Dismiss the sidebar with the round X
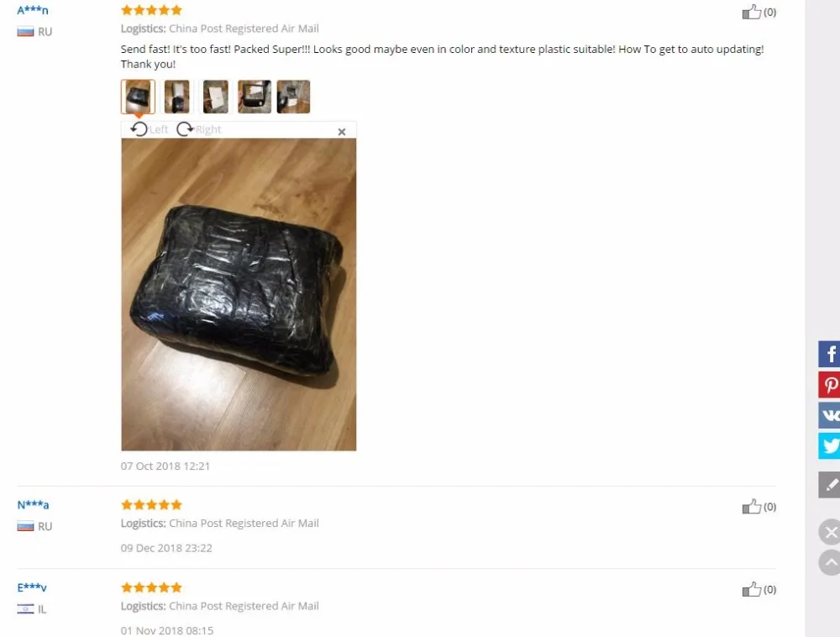 click(830, 532)
